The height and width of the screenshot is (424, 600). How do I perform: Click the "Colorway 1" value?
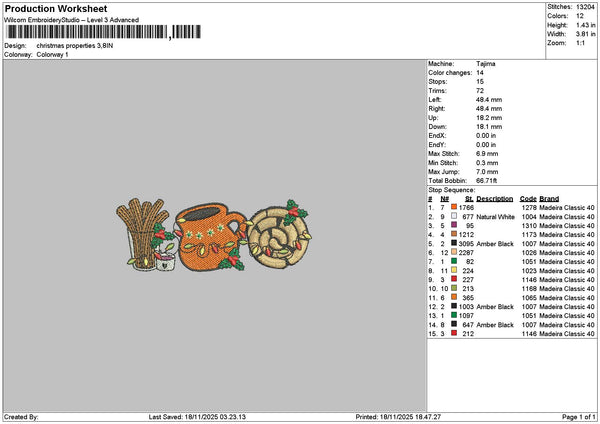point(52,55)
